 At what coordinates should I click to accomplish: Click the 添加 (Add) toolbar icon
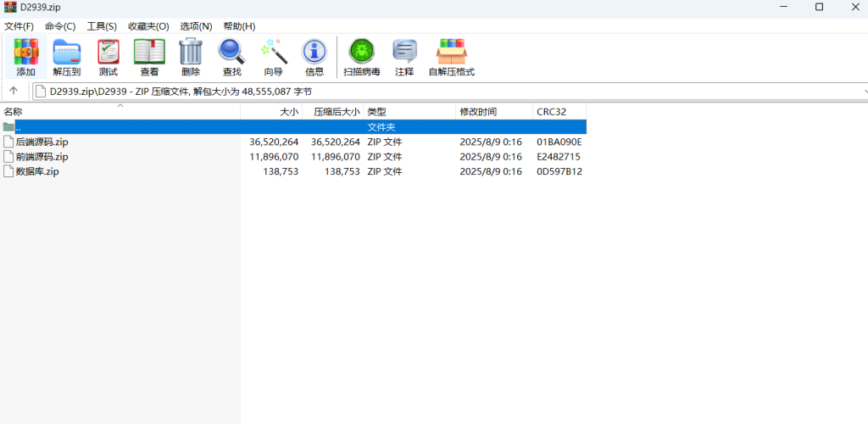[25, 57]
